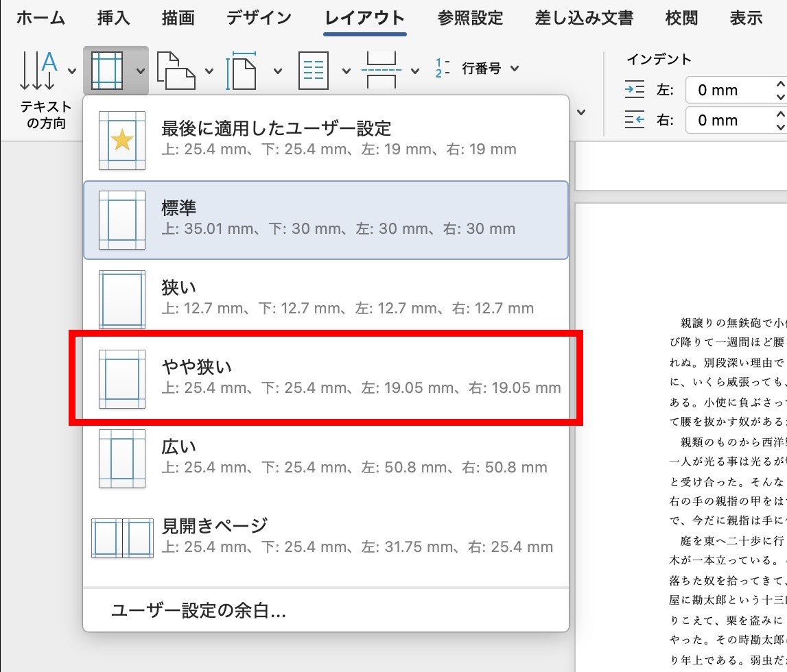Image resolution: width=787 pixels, height=672 pixels.
Task: Click the 行番号 line numbers icon
Action: 442,68
